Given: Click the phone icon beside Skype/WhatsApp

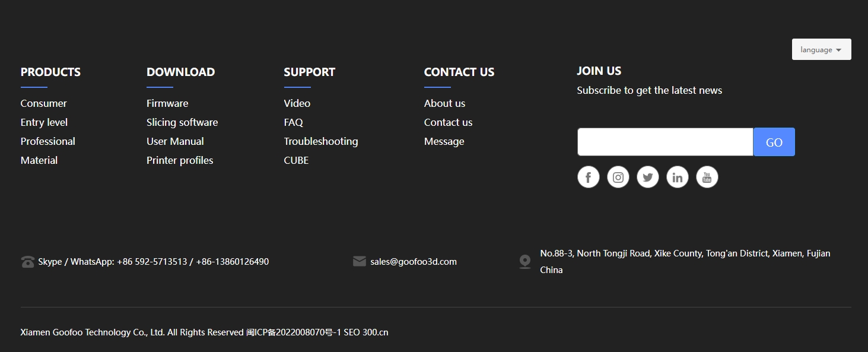Looking at the screenshot, I should coord(27,262).
